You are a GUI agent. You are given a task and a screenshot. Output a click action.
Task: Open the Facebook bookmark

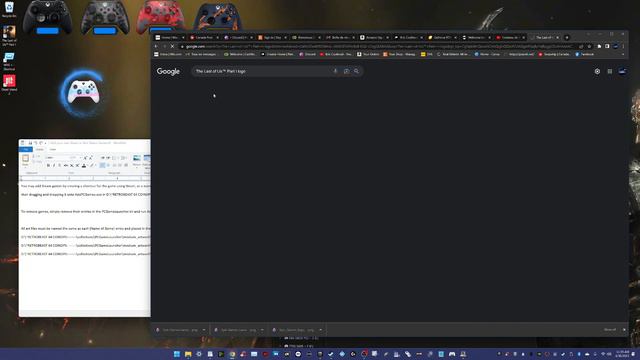tap(584, 54)
